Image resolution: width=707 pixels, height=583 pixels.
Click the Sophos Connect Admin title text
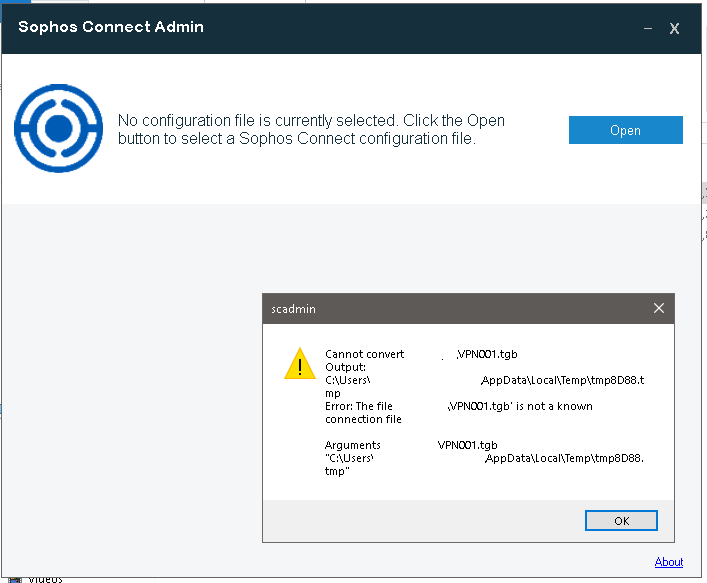[111, 27]
